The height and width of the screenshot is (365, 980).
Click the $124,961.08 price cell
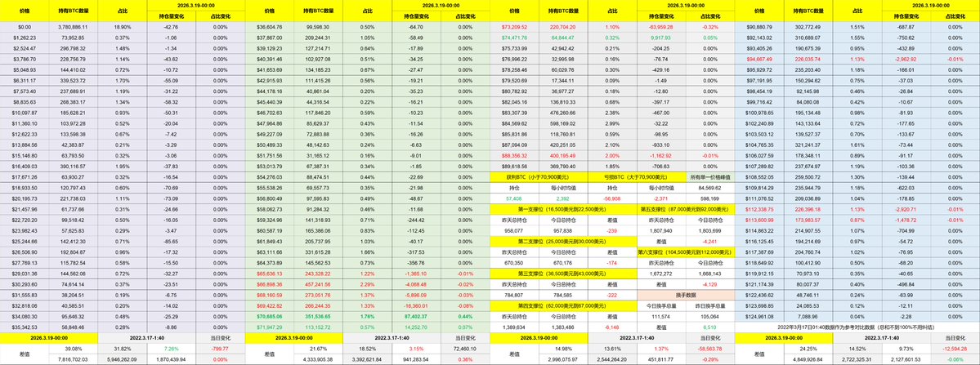(759, 314)
